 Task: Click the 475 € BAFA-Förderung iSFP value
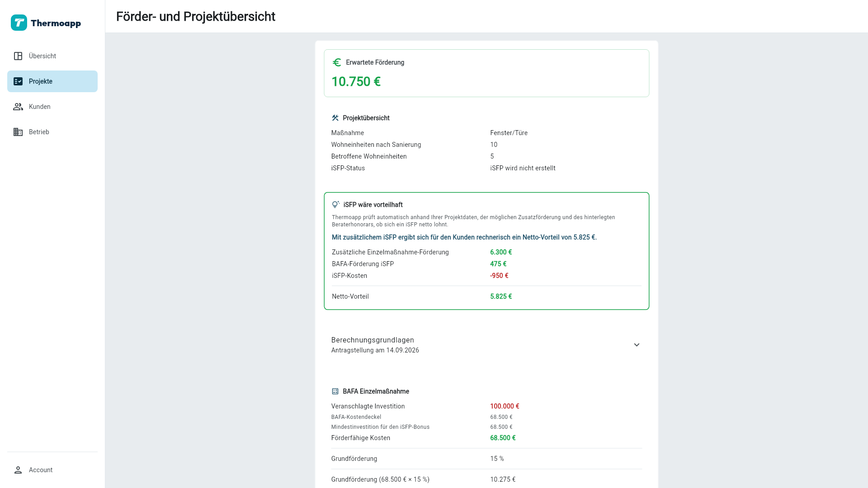click(x=498, y=264)
